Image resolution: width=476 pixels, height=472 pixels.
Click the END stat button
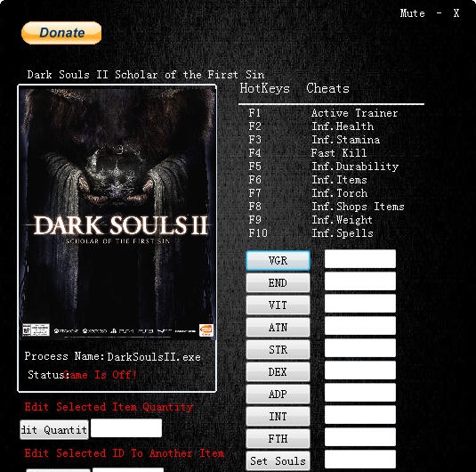click(278, 282)
